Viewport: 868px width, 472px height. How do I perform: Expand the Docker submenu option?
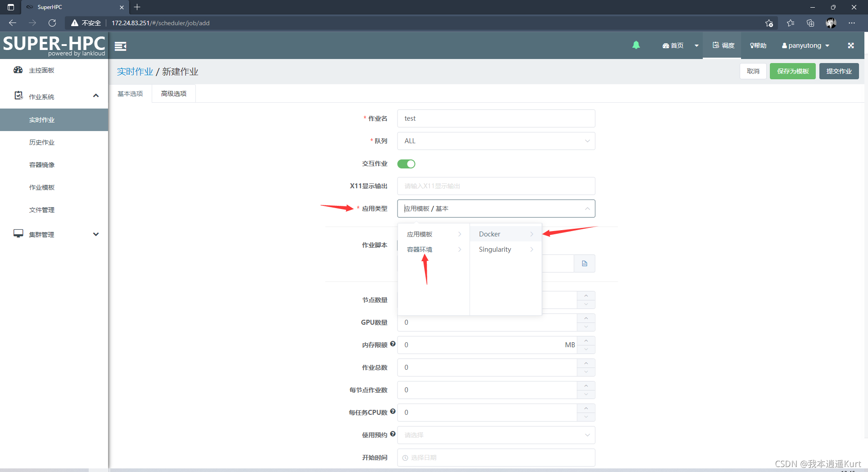click(506, 234)
